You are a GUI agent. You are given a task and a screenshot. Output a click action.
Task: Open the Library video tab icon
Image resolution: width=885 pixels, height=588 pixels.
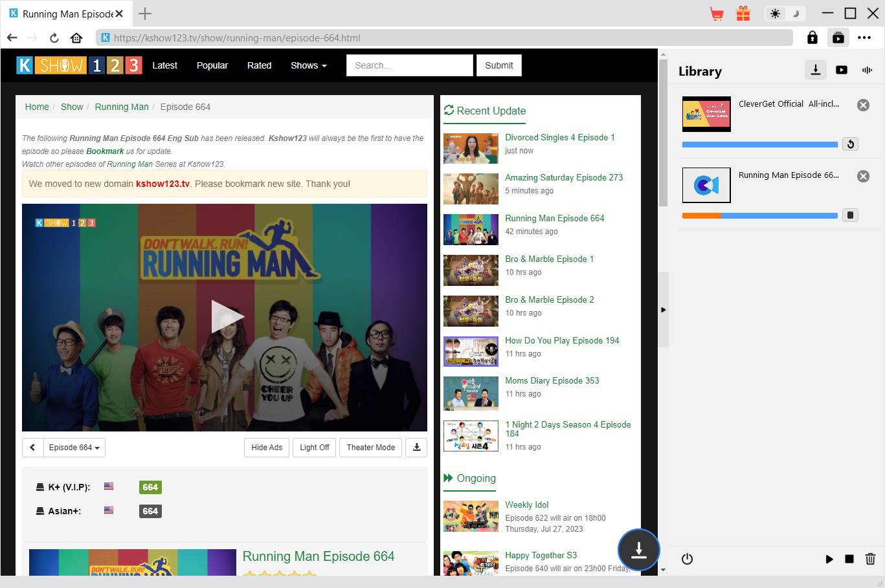click(x=842, y=70)
